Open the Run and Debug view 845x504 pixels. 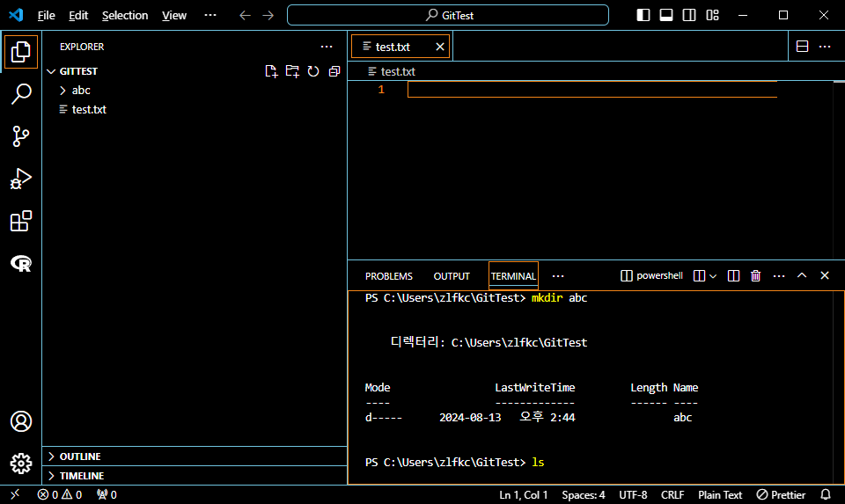(x=21, y=179)
